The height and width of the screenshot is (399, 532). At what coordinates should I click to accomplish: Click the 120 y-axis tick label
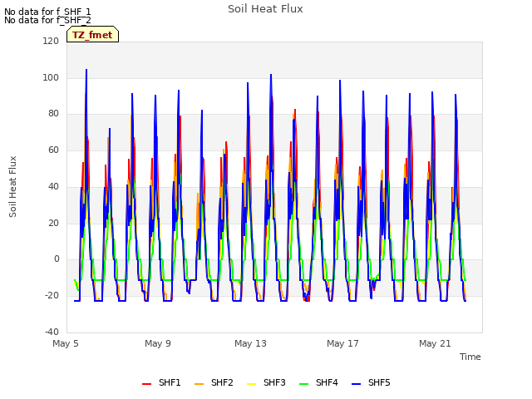(x=51, y=41)
